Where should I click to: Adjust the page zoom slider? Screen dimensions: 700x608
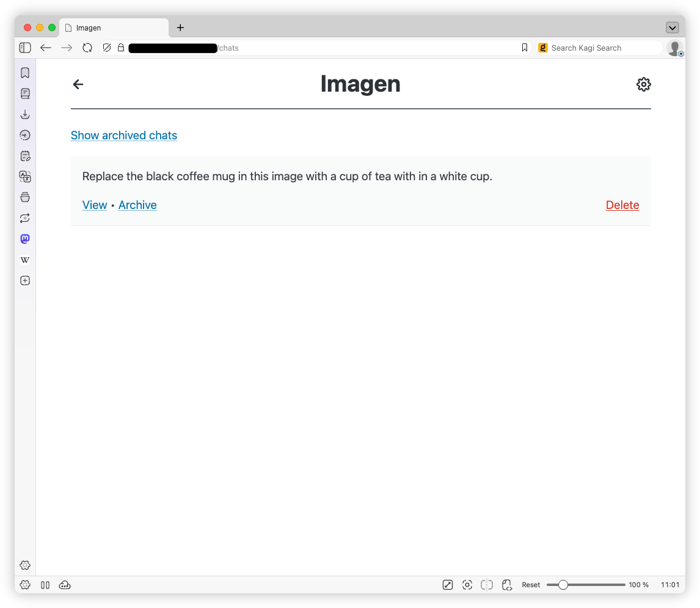pyautogui.click(x=563, y=585)
